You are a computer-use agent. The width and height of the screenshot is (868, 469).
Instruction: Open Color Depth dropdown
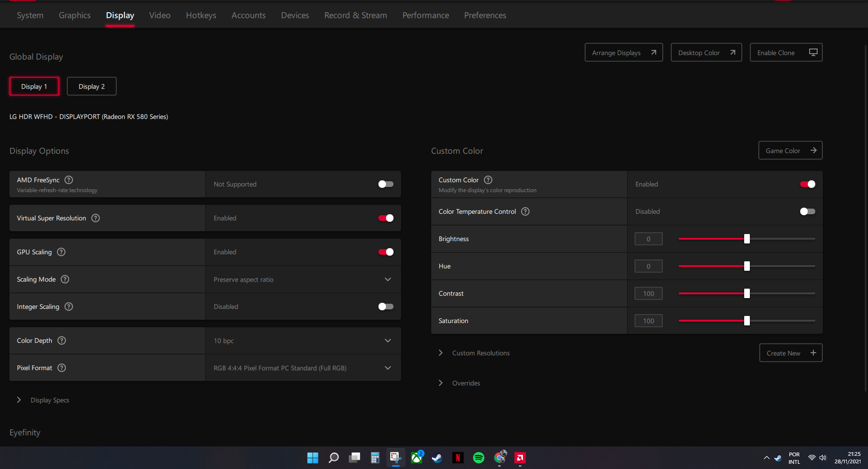coord(303,340)
